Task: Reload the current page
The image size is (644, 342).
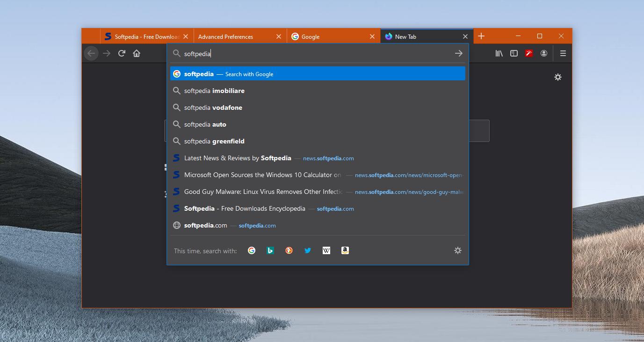Action: click(x=122, y=53)
